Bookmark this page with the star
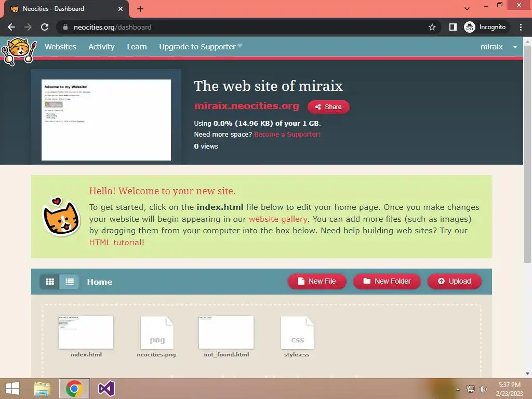 [432, 27]
